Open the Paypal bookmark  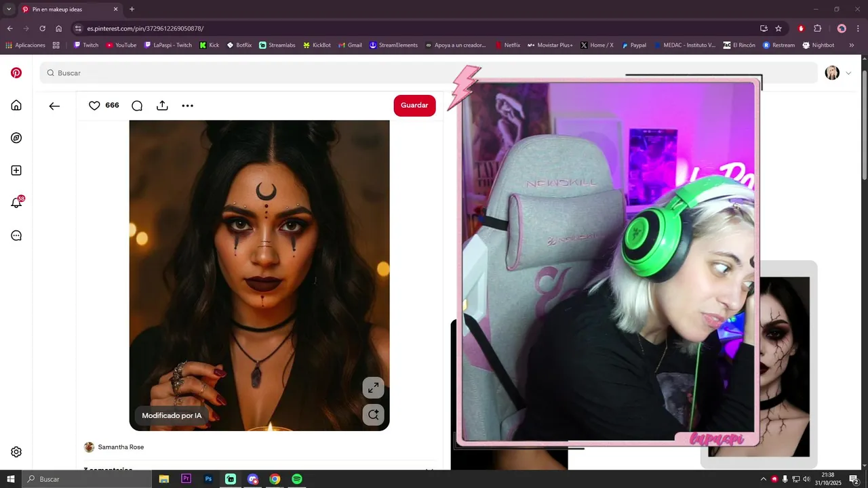634,45
